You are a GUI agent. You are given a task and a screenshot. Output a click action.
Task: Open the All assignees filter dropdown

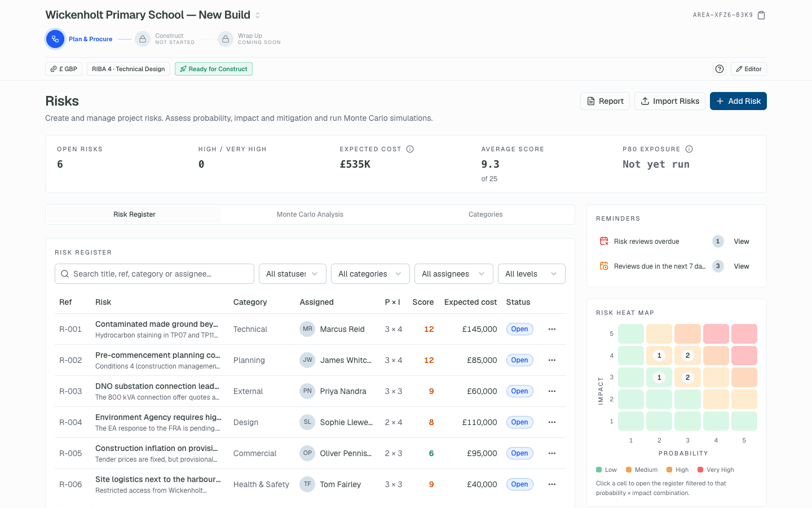tap(454, 274)
